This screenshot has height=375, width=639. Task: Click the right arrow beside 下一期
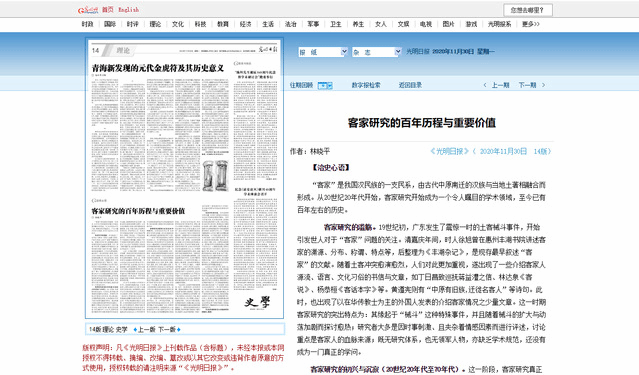(543, 85)
